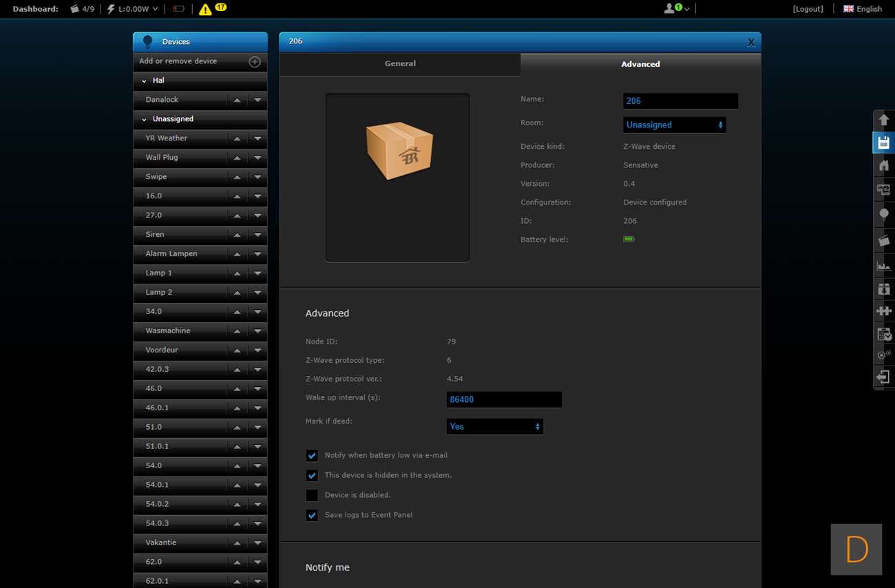The image size is (895, 588).
Task: Click the Logout link
Action: click(808, 9)
